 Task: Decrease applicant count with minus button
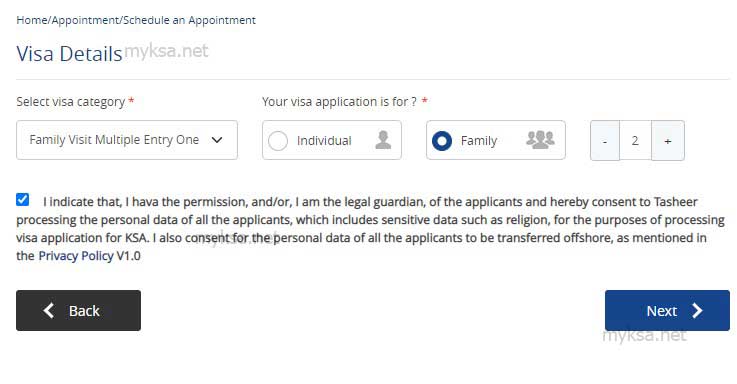pyautogui.click(x=605, y=141)
